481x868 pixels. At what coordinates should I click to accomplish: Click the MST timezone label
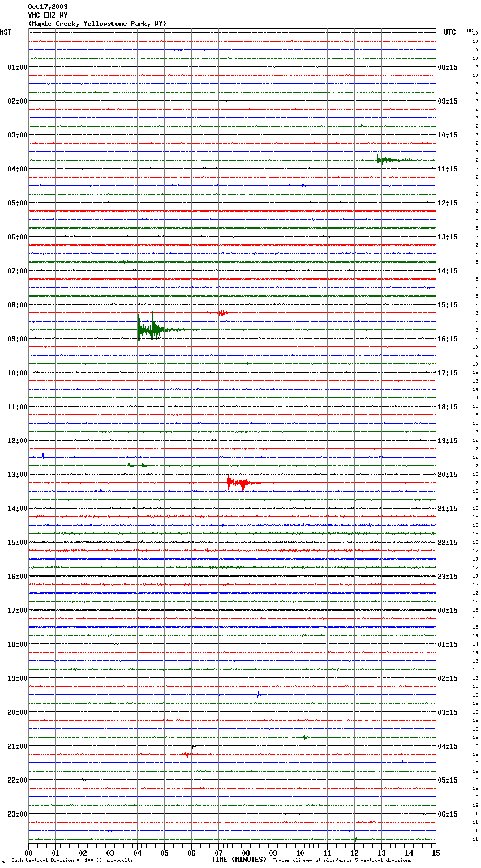coord(6,32)
